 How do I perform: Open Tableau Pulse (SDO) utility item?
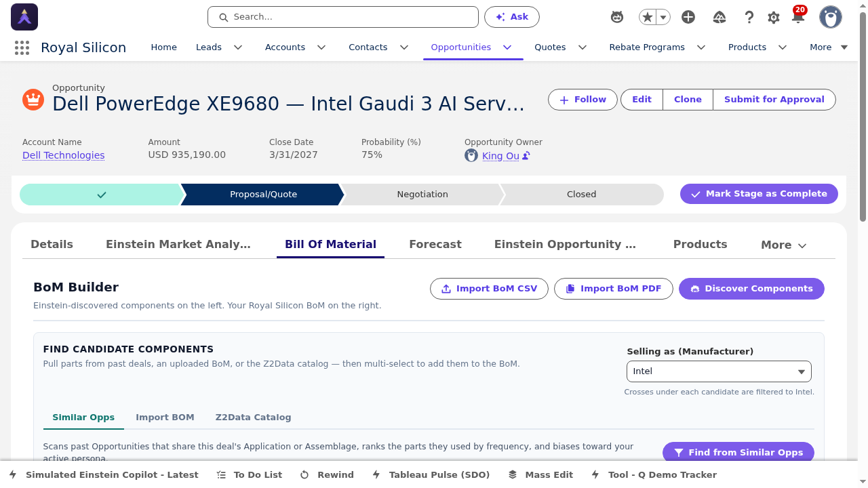pos(431,474)
